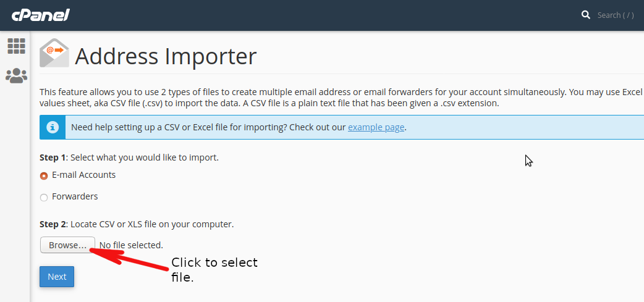Click Browse to choose a file
The height and width of the screenshot is (302, 644).
click(x=68, y=245)
